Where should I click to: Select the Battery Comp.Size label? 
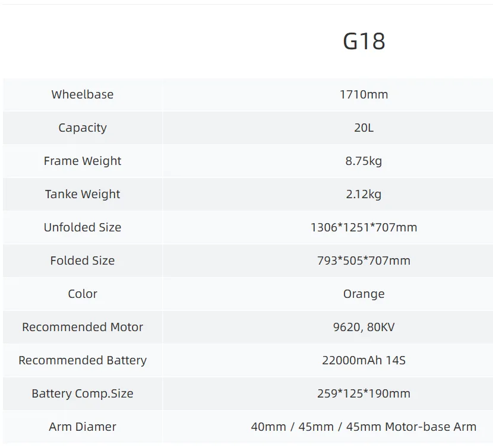point(82,393)
